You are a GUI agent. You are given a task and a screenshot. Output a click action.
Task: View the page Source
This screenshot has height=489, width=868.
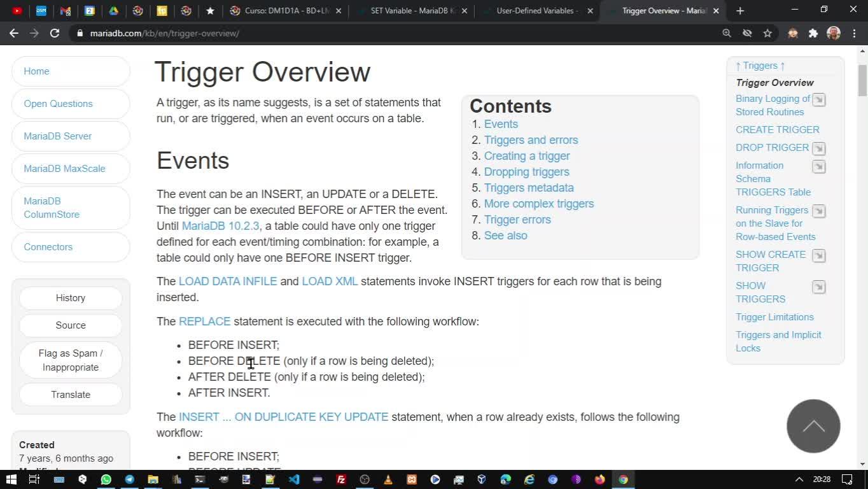(x=71, y=325)
